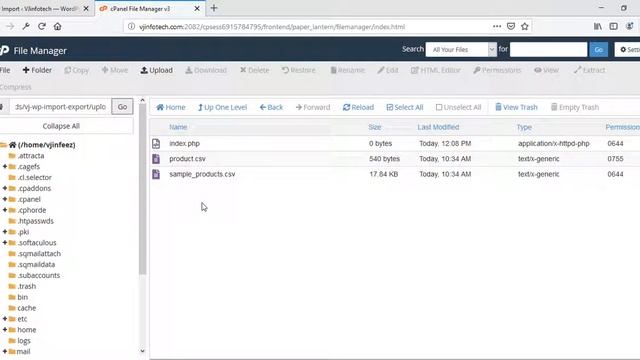640x360 pixels.
Task: Click the browser reload icon
Action: [42, 27]
